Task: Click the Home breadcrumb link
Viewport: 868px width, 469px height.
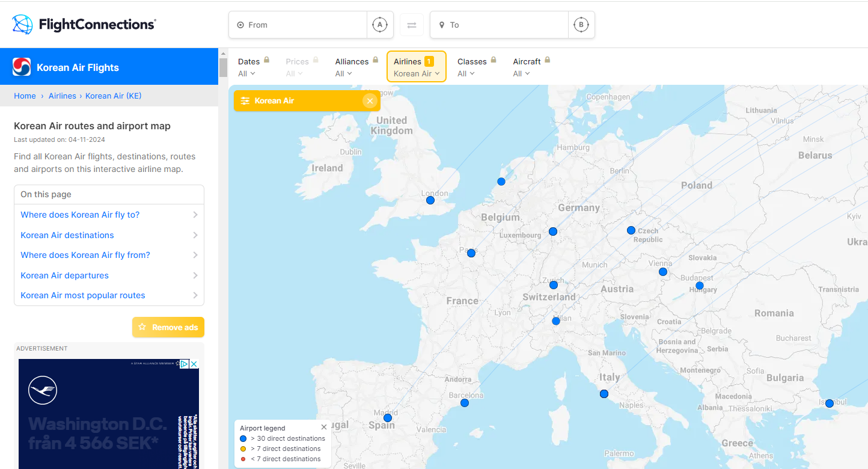Action: pyautogui.click(x=25, y=96)
